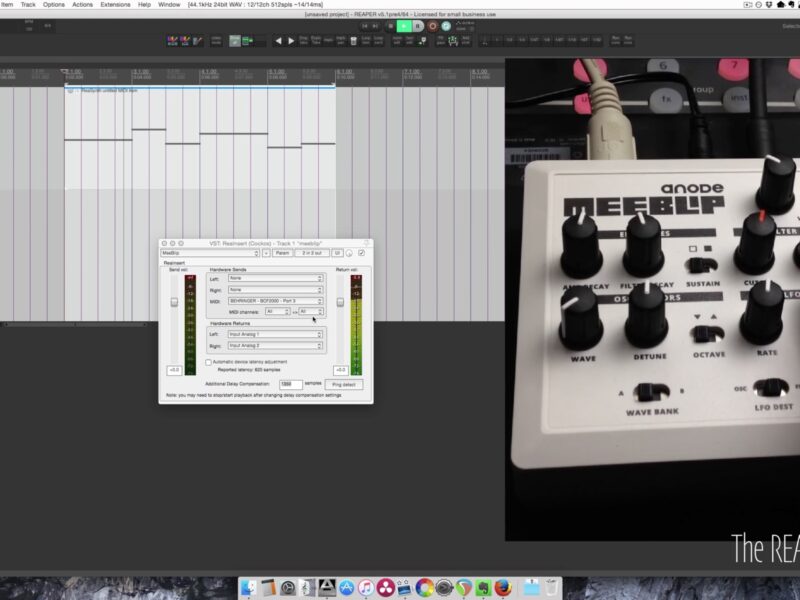Click the Pause transport button
800x600 pixels.
point(418,26)
